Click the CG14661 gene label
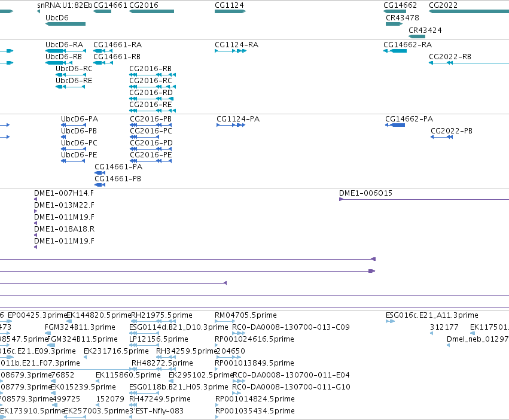The image size is (509, 420). click(x=110, y=5)
